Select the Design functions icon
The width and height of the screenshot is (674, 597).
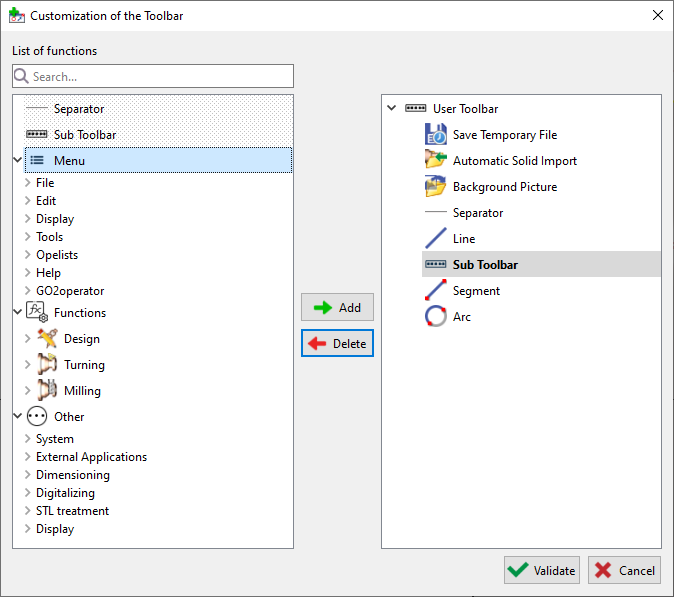click(47, 339)
